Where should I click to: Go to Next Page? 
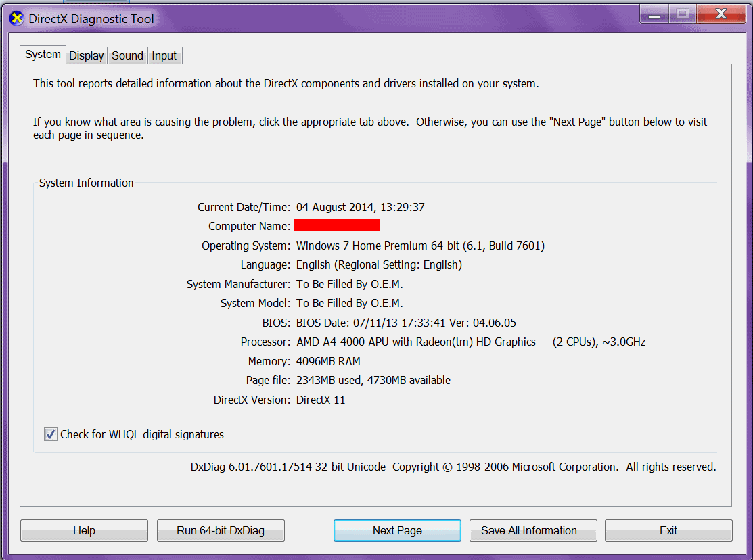click(x=397, y=530)
